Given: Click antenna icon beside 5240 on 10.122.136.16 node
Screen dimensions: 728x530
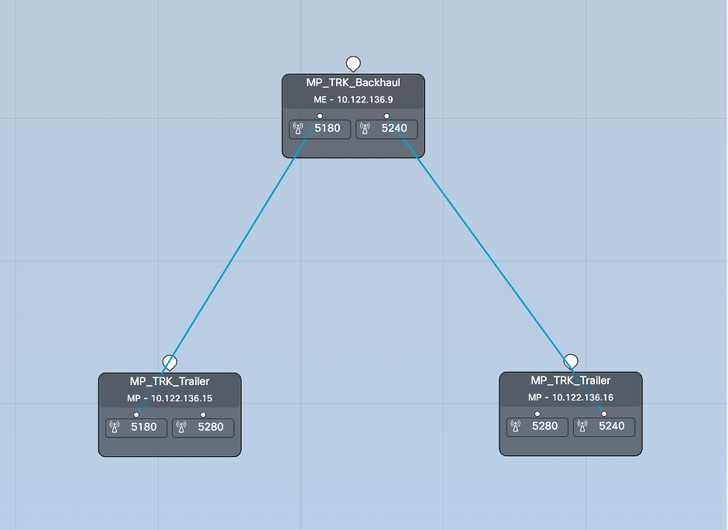Looking at the screenshot, I should pos(583,427).
